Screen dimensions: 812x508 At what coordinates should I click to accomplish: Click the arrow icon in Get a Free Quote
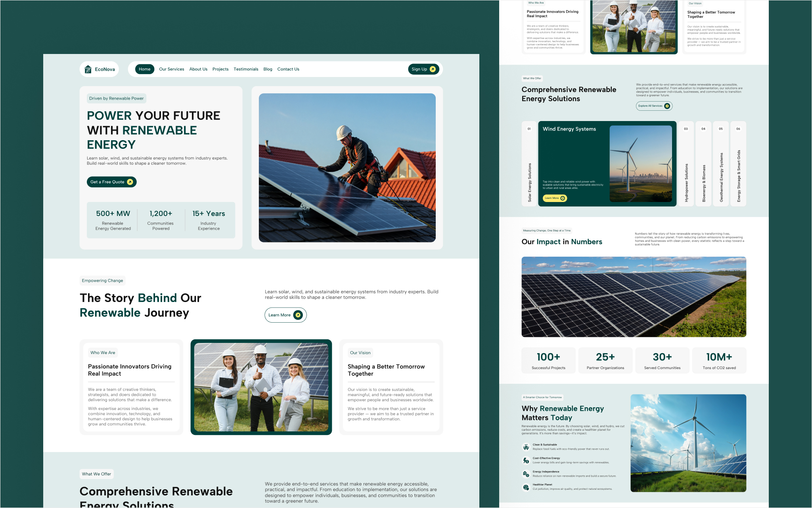point(130,182)
